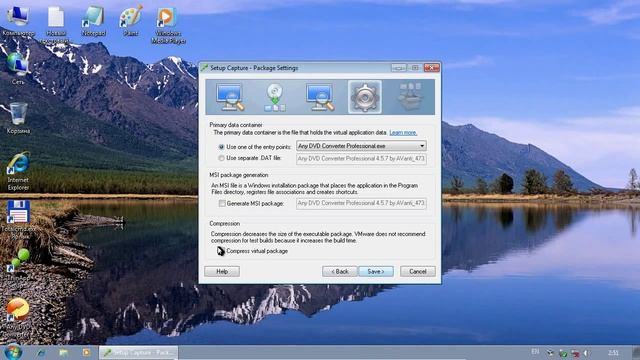Select the Paint desktop shortcut

coord(131,20)
